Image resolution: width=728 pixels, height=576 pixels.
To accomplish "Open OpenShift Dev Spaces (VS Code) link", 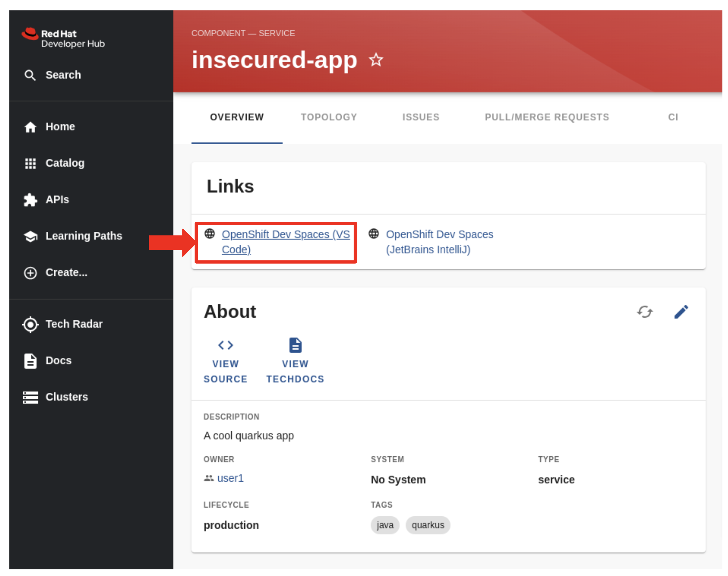I will [x=286, y=242].
